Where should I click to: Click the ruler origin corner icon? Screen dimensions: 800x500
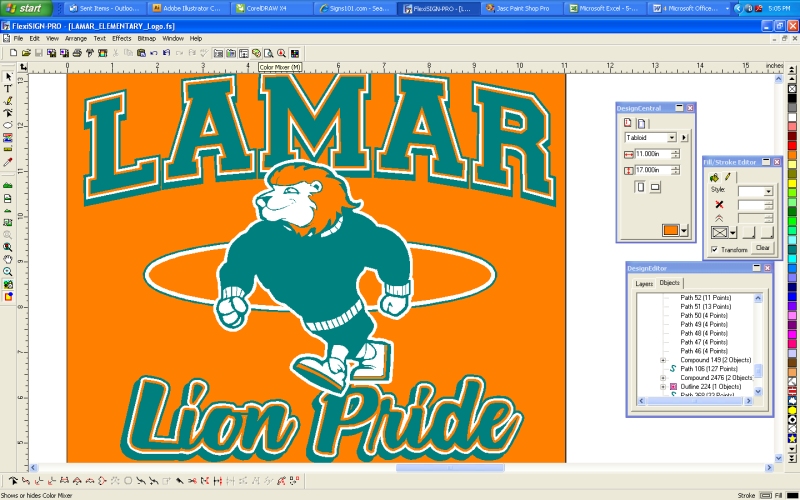[x=23, y=67]
